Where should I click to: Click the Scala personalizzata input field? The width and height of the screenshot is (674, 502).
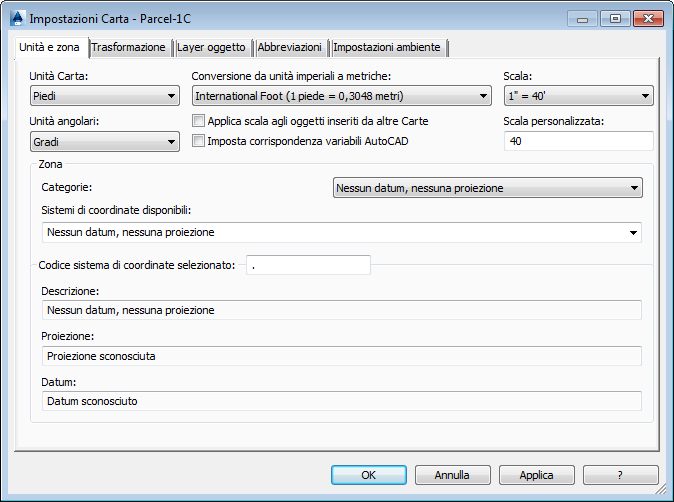(579, 141)
